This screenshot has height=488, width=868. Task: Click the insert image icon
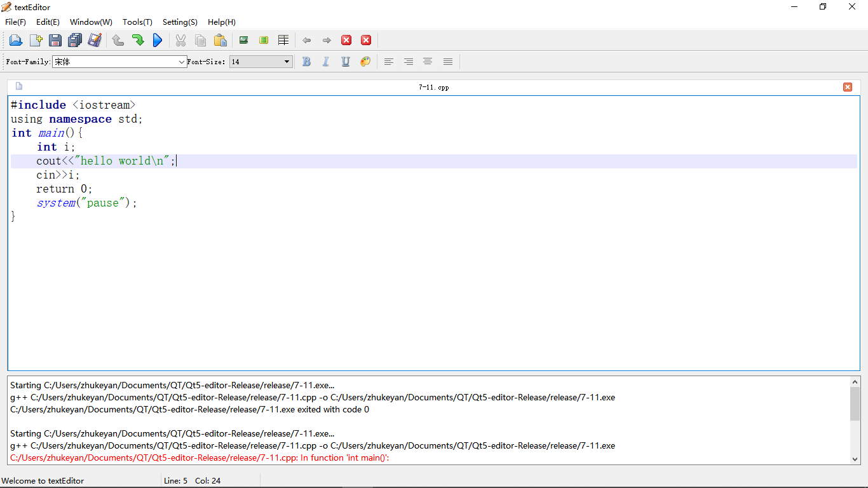click(x=243, y=40)
